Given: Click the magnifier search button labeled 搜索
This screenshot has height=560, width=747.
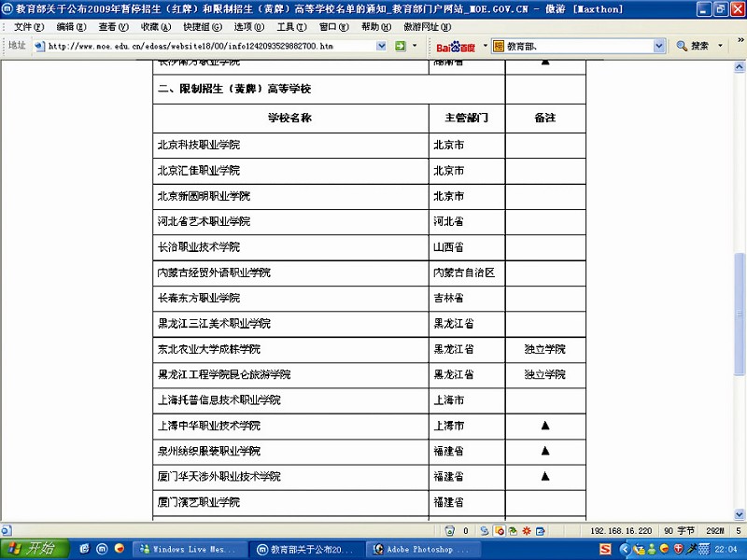Looking at the screenshot, I should click(x=693, y=46).
